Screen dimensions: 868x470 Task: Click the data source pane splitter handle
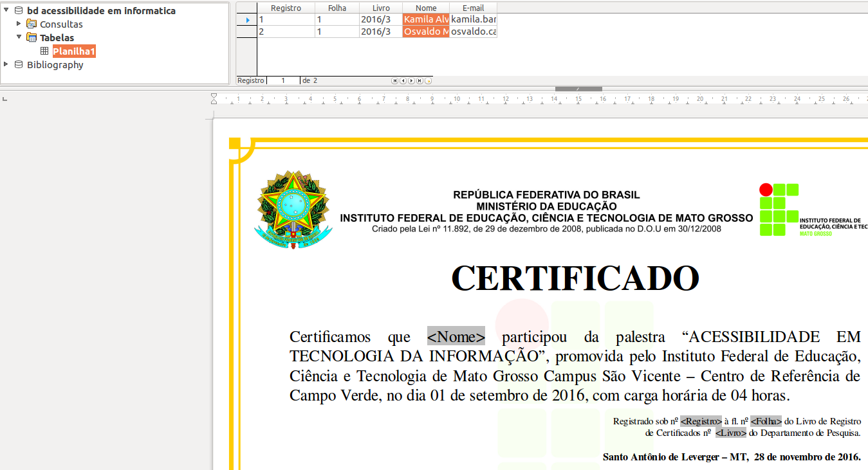(x=578, y=89)
